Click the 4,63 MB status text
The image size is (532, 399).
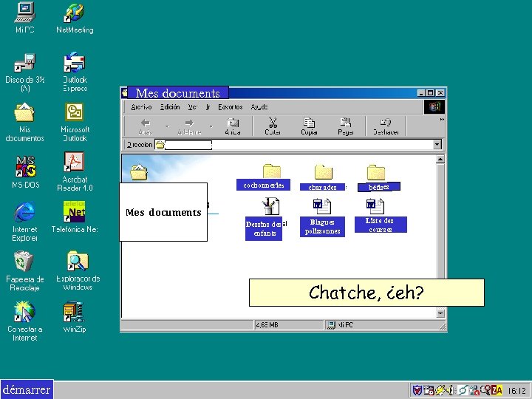coord(267,325)
